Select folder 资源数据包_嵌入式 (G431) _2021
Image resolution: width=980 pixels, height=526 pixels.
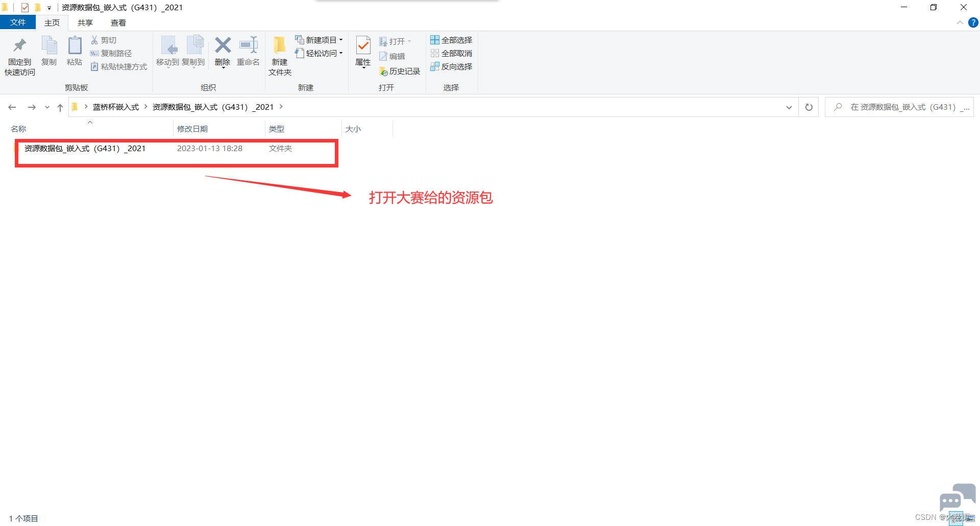point(85,148)
